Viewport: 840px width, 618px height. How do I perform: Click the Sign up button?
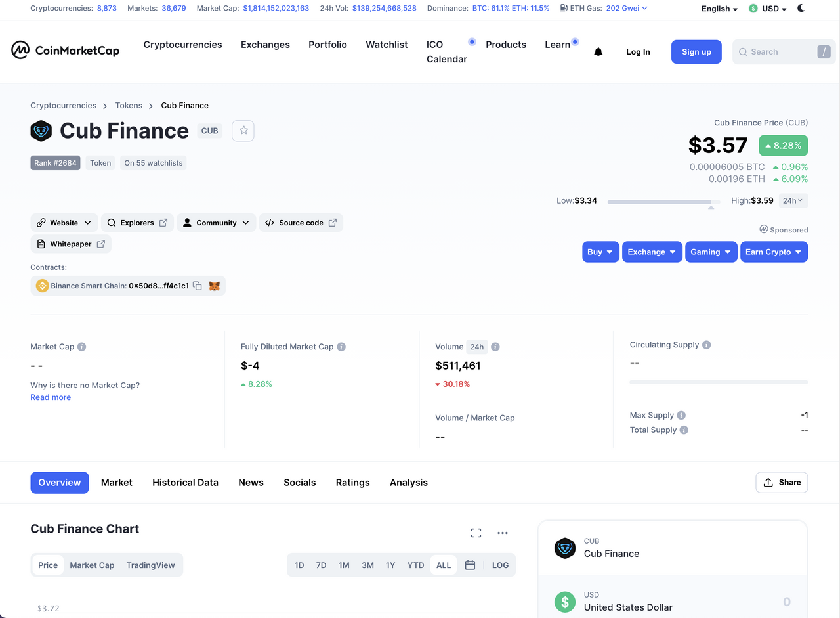point(696,52)
